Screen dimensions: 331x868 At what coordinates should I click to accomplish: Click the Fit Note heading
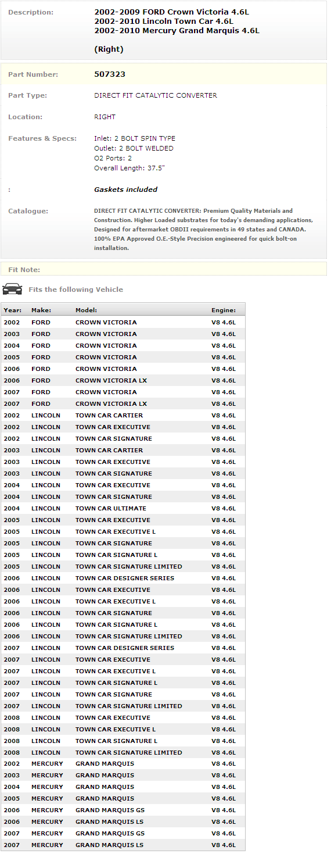coord(24,270)
